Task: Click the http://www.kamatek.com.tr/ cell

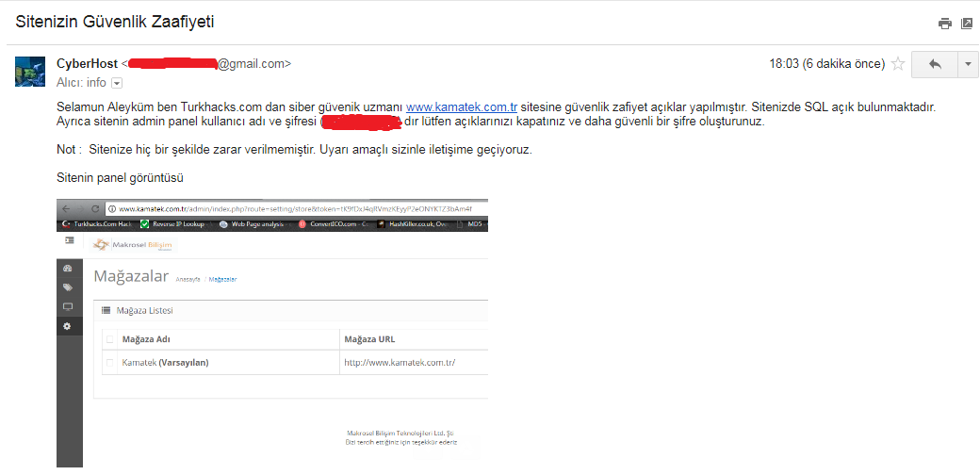Action: (400, 363)
